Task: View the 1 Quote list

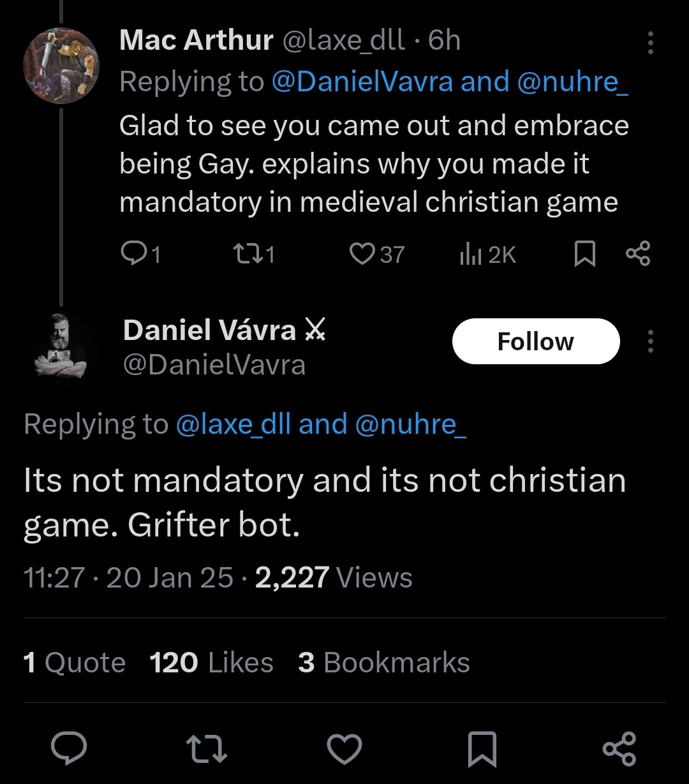Action: pos(74,663)
